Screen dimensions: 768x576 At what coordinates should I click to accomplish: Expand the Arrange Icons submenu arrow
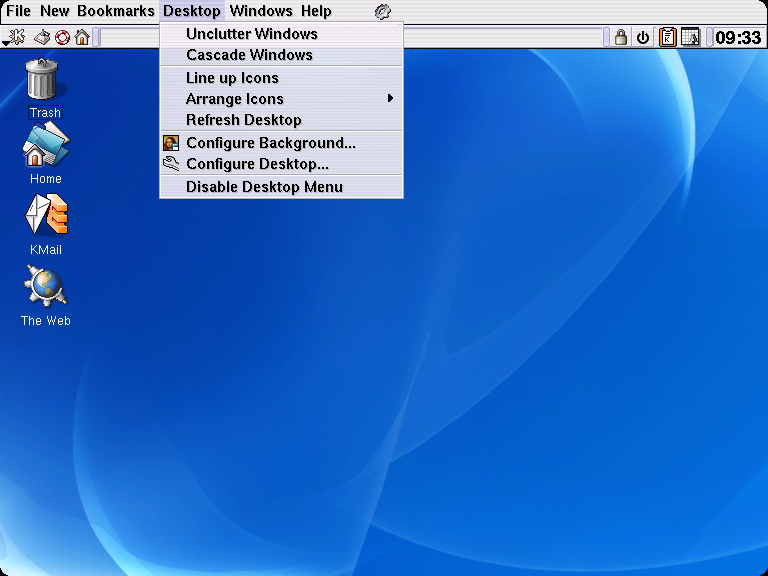390,98
